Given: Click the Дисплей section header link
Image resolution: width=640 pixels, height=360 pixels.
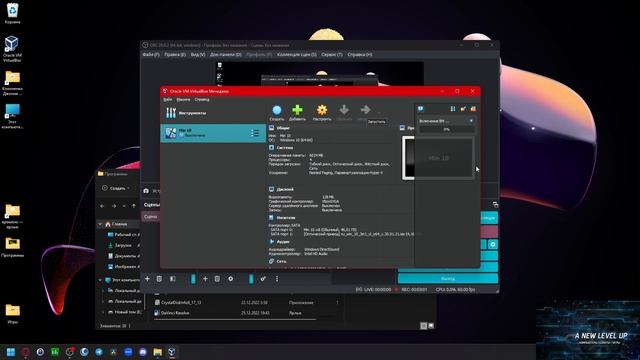Looking at the screenshot, I should [x=285, y=189].
